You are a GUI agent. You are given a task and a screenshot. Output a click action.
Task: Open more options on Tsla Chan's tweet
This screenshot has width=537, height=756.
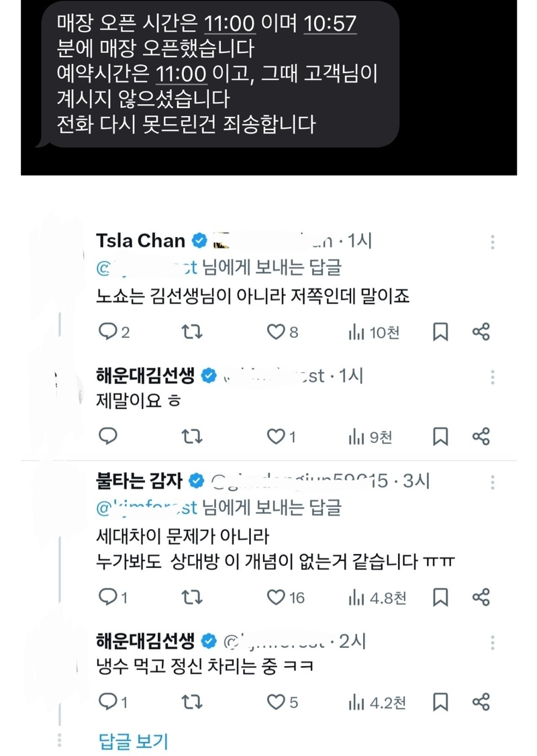click(493, 242)
